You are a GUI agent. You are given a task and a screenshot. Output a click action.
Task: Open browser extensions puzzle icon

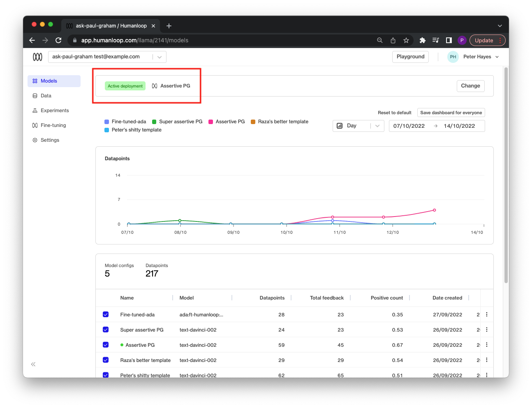point(422,40)
